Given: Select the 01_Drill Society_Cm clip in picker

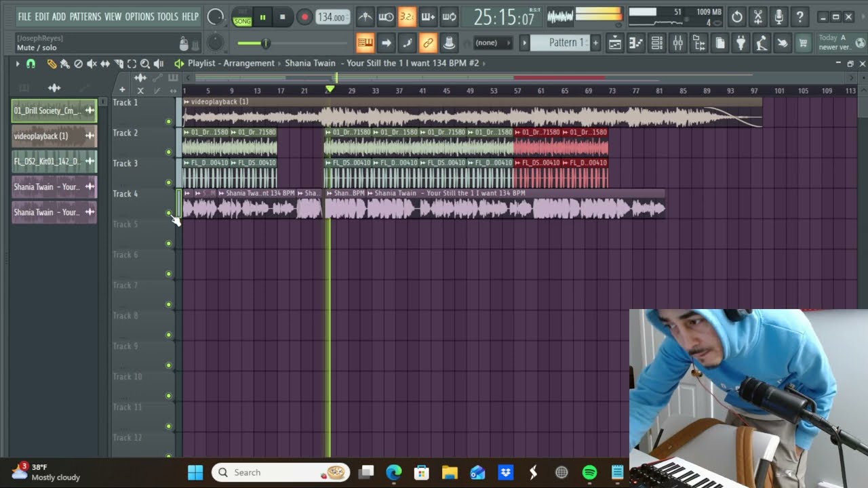Looking at the screenshot, I should point(54,110).
